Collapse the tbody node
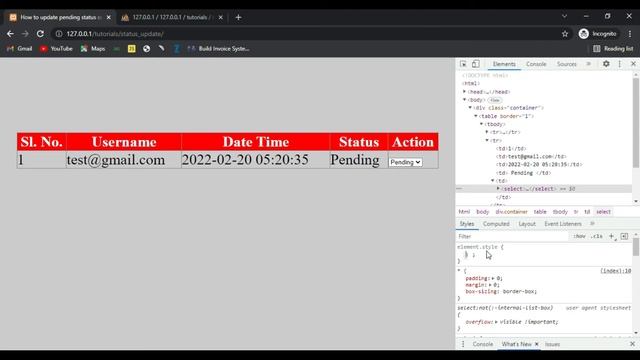This screenshot has width=640, height=360. tap(482, 124)
